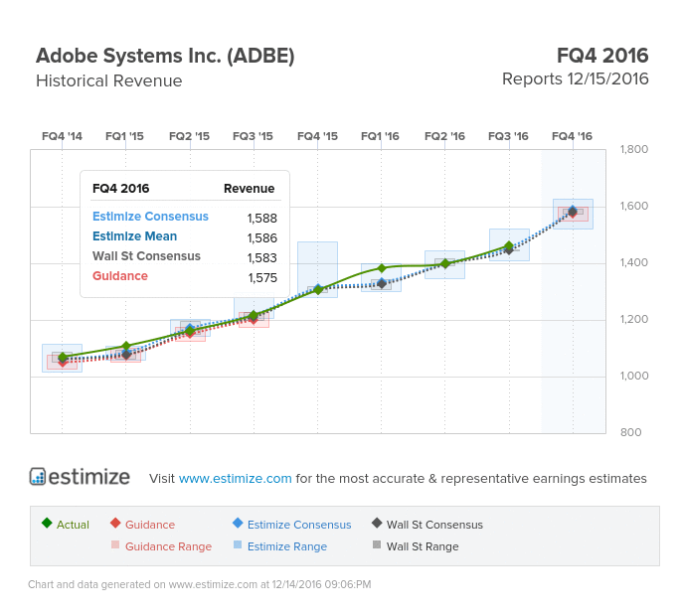681x616 pixels.
Task: Click the 1,400 y-axis label
Action: [633, 262]
